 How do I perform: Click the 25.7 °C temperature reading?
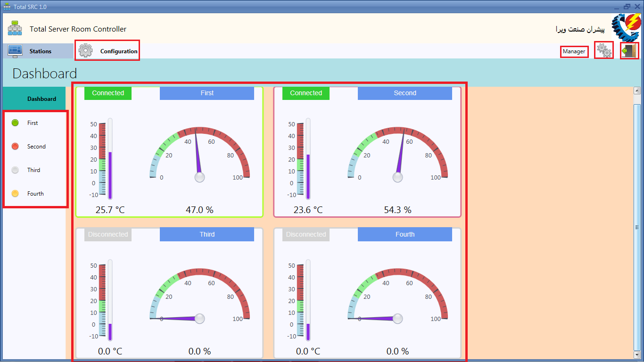click(110, 210)
